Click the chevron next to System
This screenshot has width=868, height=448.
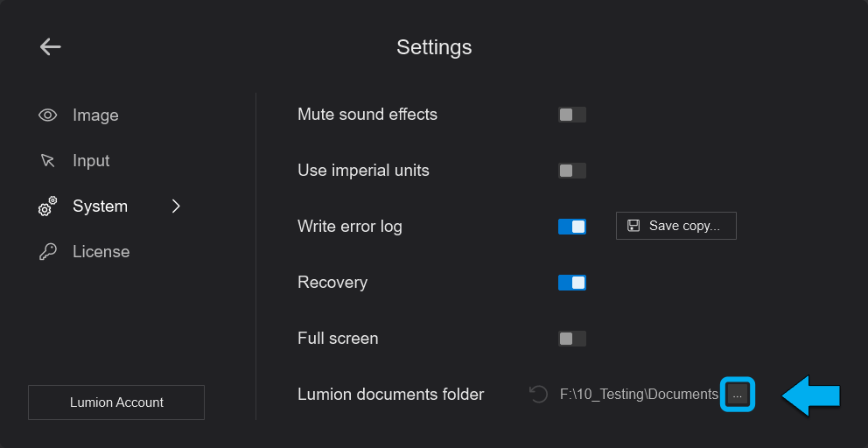(x=176, y=206)
